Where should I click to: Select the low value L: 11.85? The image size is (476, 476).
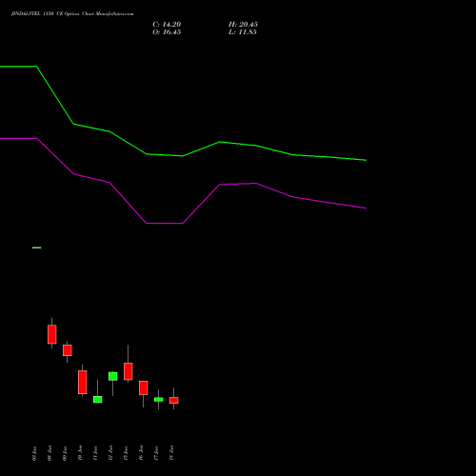(243, 32)
